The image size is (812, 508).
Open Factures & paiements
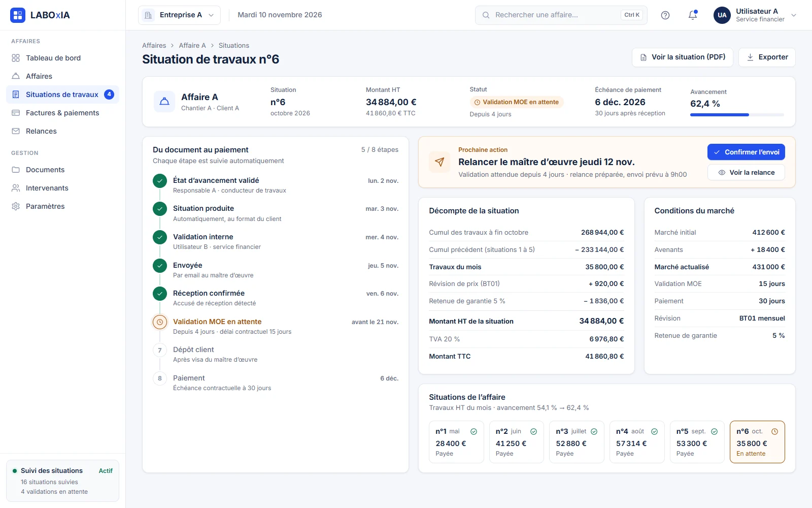pyautogui.click(x=62, y=113)
